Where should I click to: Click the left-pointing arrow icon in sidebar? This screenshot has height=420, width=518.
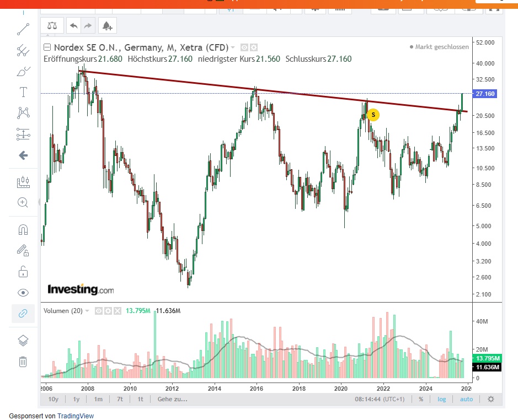click(23, 155)
